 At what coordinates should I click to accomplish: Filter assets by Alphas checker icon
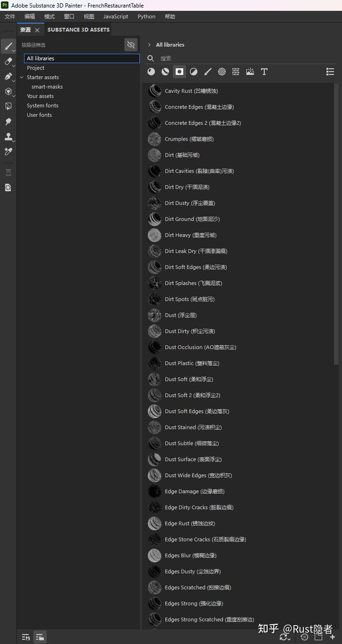[x=222, y=72]
